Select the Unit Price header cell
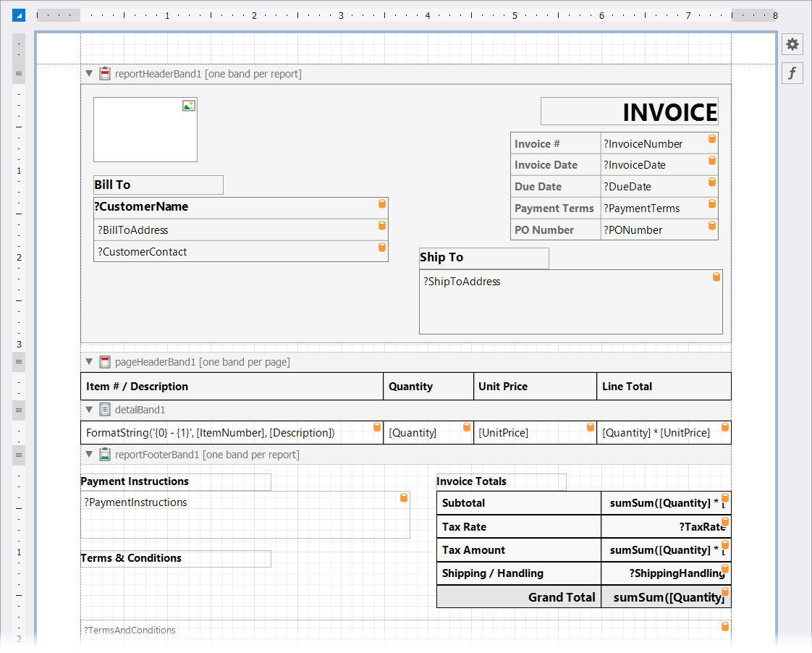Screen dimensions: 812x653 click(535, 387)
